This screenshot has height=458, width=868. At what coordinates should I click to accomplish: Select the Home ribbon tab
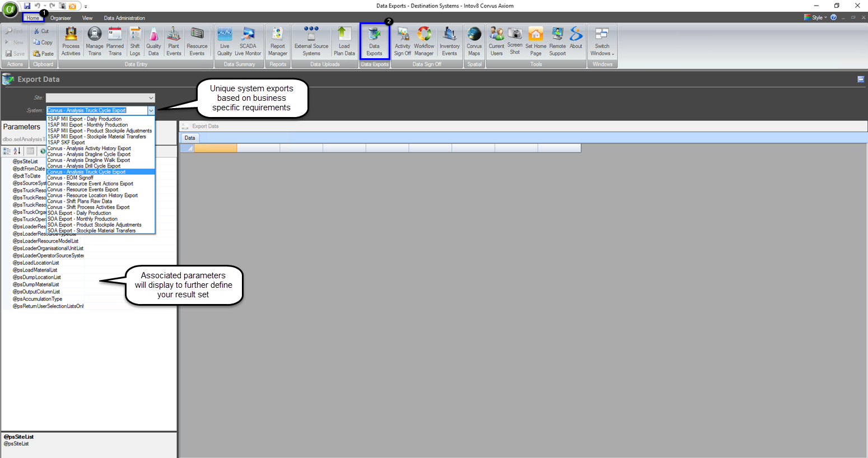pos(33,18)
